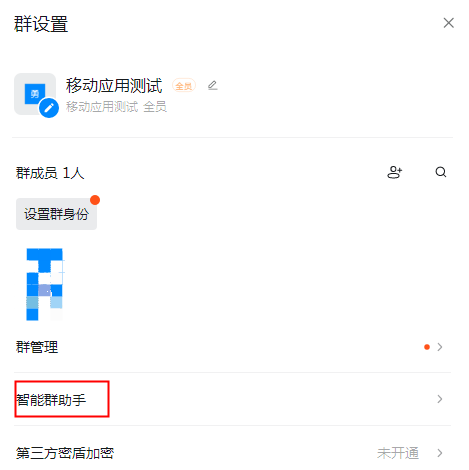Expand the 智能群助手 chevron arrow
The width and height of the screenshot is (469, 470).
pyautogui.click(x=440, y=399)
